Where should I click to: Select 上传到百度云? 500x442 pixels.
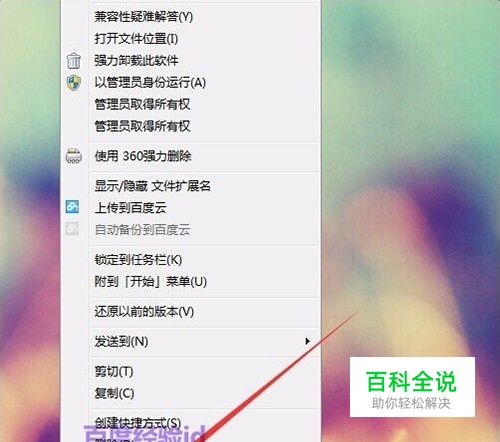[x=130, y=208]
